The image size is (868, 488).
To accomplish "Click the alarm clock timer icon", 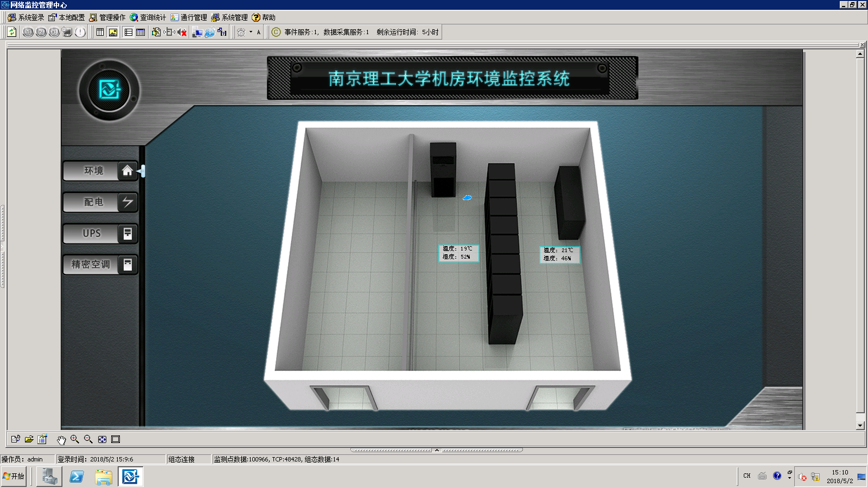I will tap(241, 32).
